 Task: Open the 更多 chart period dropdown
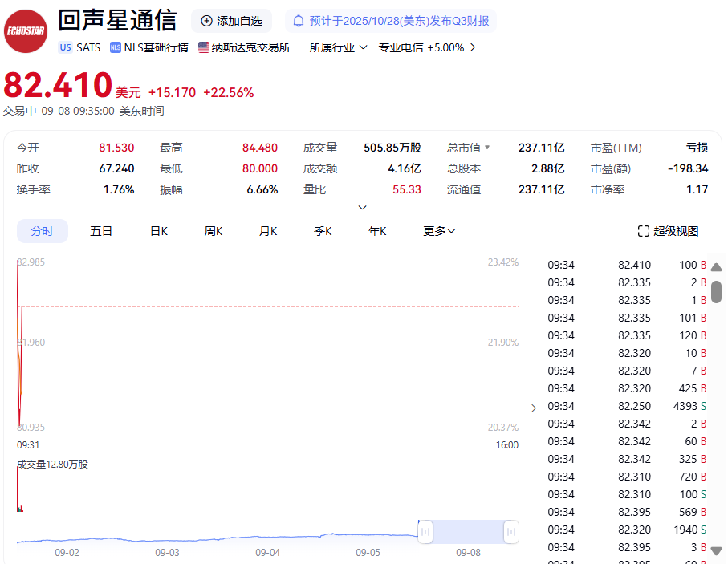coord(439,231)
